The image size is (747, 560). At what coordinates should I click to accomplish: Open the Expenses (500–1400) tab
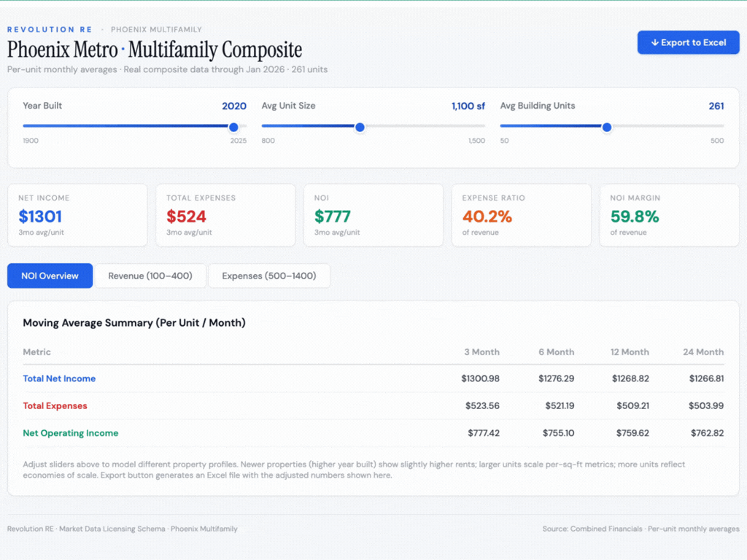269,276
